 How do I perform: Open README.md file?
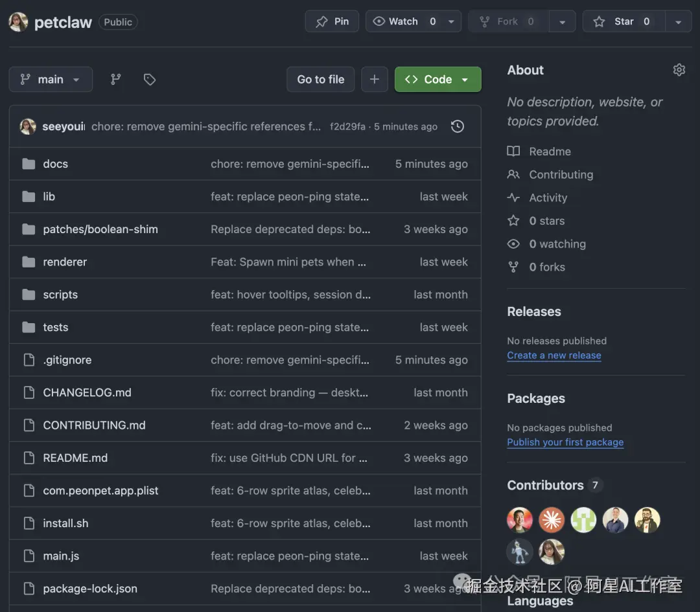(75, 458)
